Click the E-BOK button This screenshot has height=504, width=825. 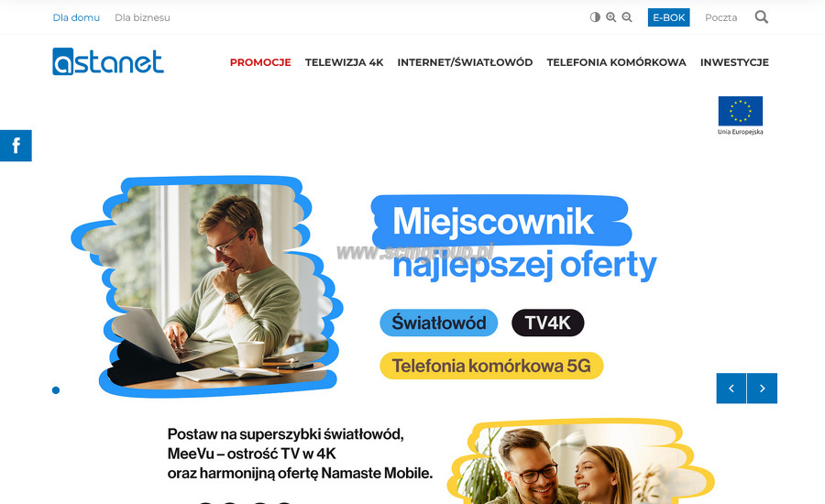(669, 17)
